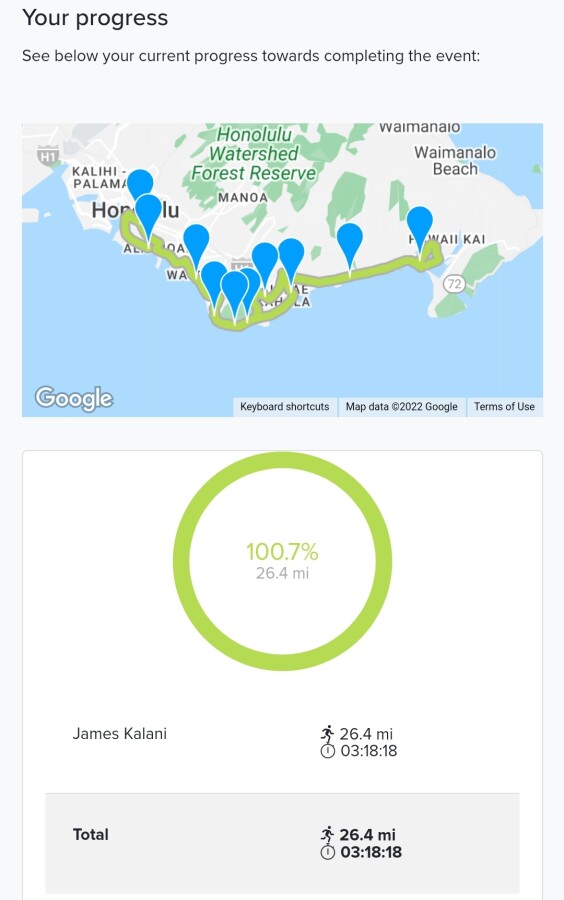Click runner icon beside James Kalani distance
The image size is (564, 900).
point(327,733)
